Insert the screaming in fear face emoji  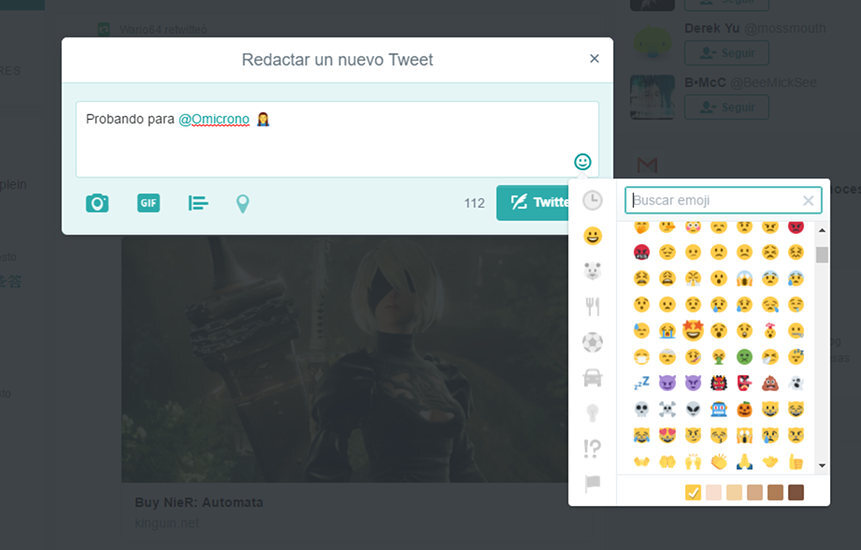pyautogui.click(x=745, y=278)
